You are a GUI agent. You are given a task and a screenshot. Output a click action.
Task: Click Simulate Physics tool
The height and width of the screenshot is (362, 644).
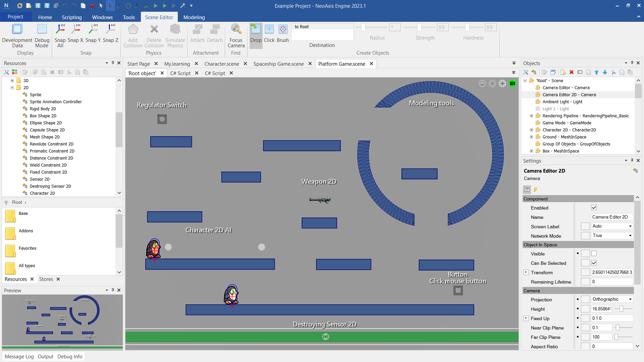tap(175, 36)
